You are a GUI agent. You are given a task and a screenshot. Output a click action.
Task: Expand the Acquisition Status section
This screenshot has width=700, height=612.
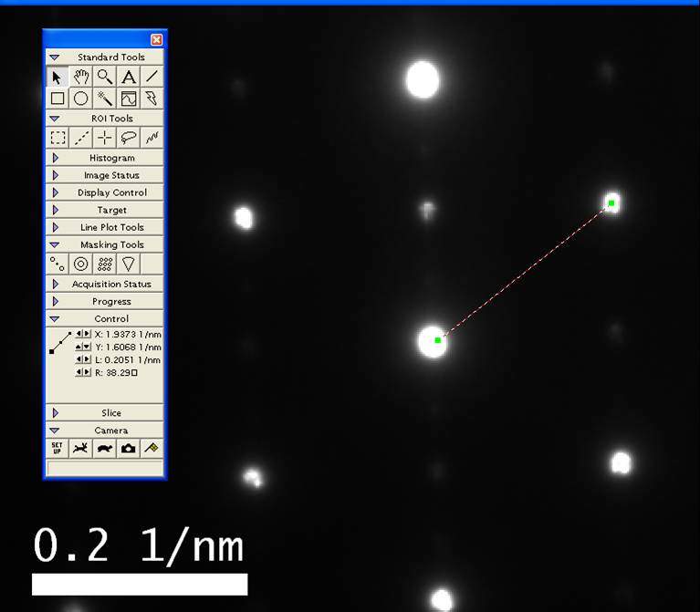pyautogui.click(x=56, y=284)
